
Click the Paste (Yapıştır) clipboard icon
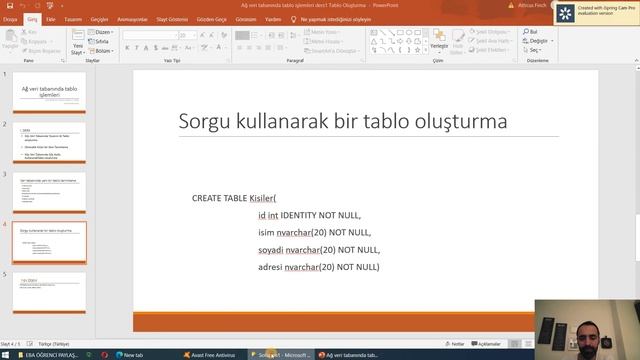click(10, 37)
